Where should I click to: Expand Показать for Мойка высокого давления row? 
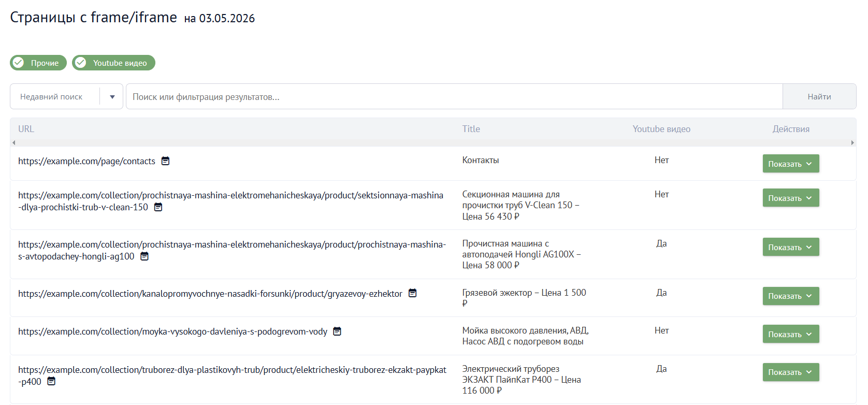click(790, 334)
